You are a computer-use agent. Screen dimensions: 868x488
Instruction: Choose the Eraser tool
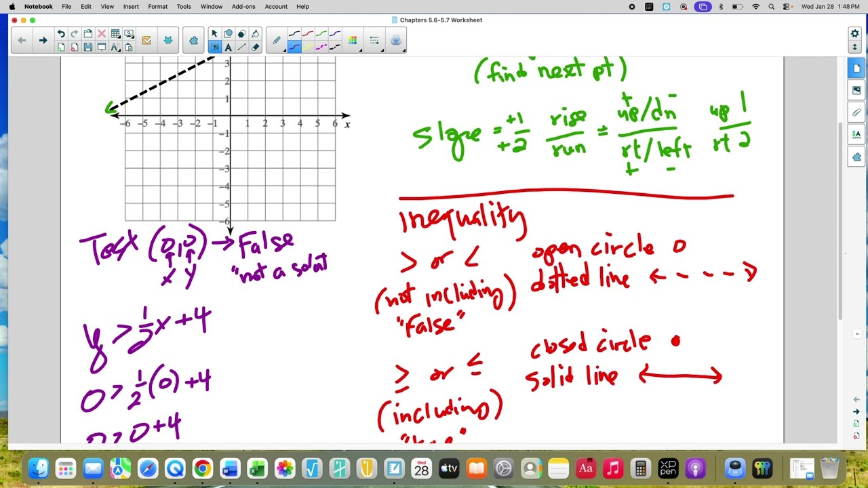(255, 47)
